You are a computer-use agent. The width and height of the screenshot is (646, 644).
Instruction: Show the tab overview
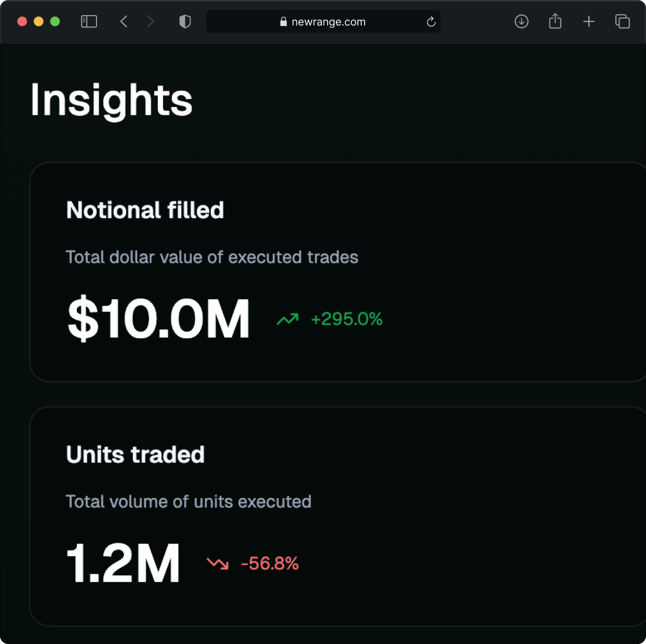[x=622, y=21]
